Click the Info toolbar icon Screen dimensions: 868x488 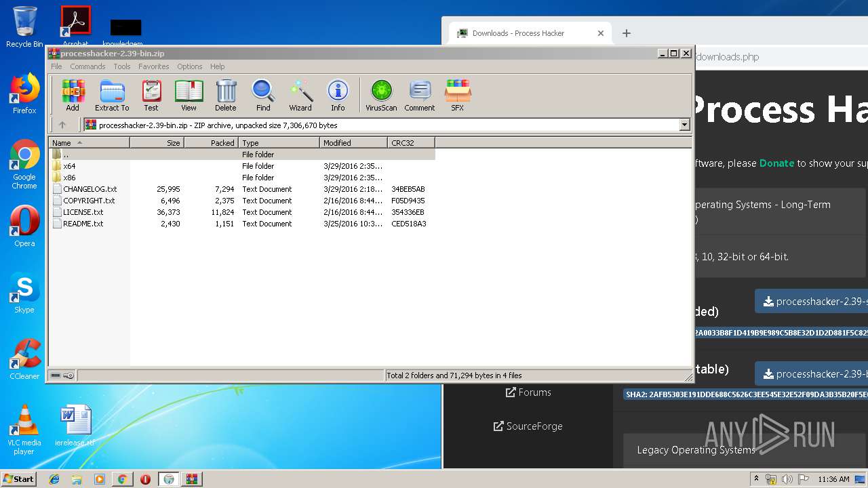click(x=338, y=95)
